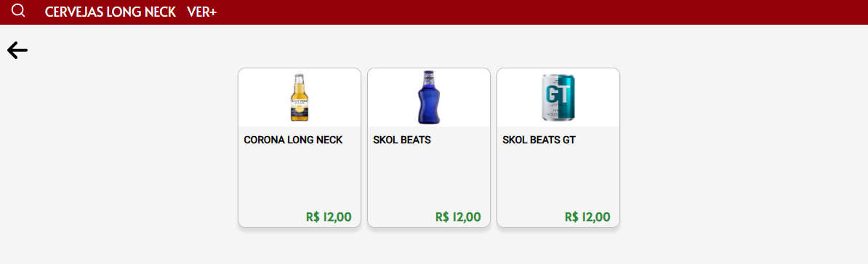
Task: Click white image panel beside the GT can
Action: click(x=598, y=98)
